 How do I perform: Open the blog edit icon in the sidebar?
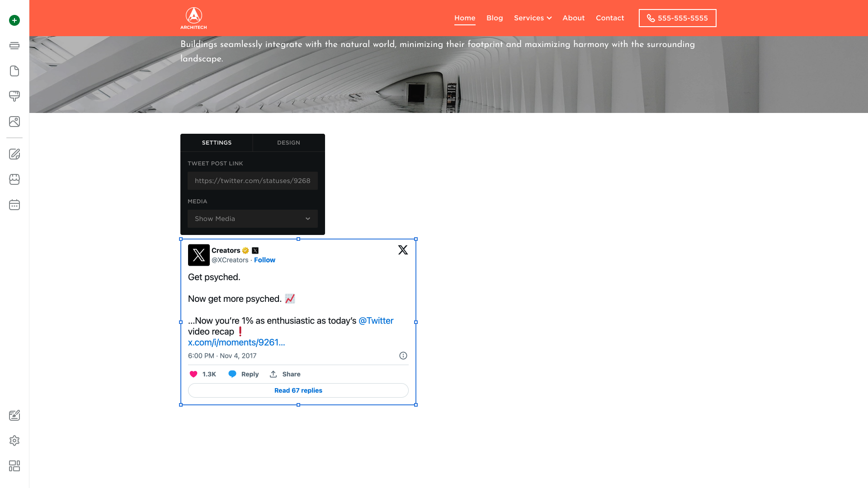tap(14, 154)
